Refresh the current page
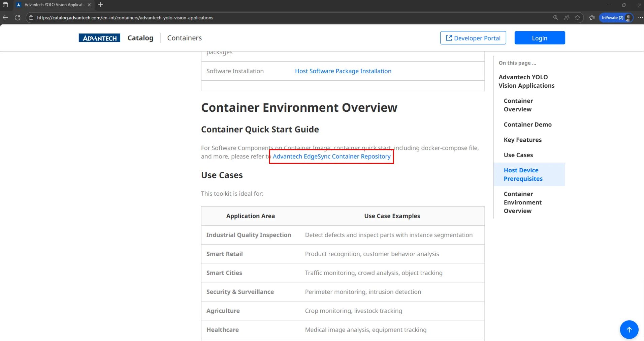Viewport: 644px width, 341px height. (x=18, y=18)
